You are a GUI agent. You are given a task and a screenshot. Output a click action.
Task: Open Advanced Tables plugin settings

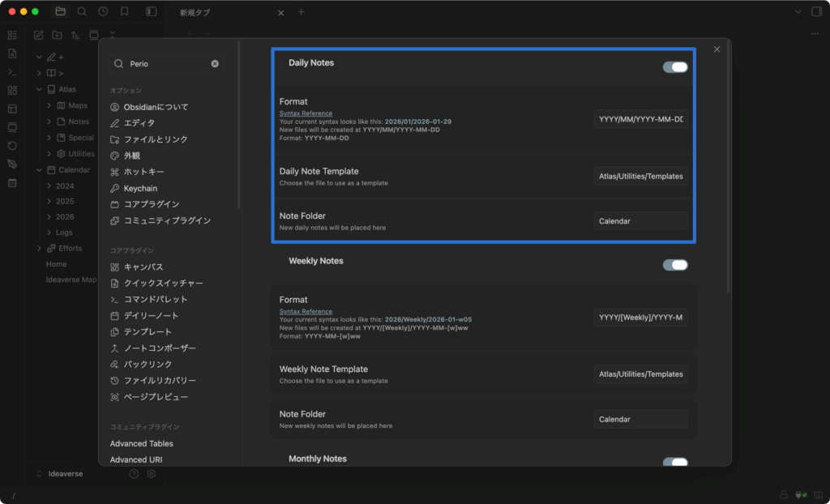[x=142, y=443]
